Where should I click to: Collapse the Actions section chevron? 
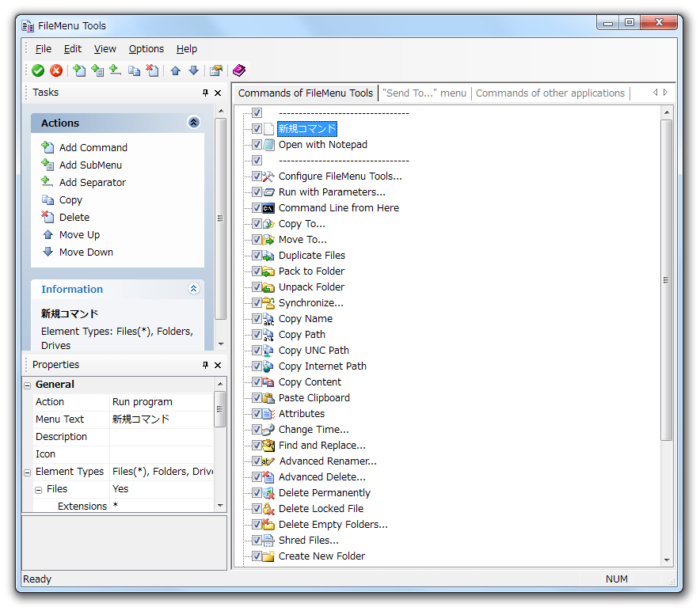194,123
